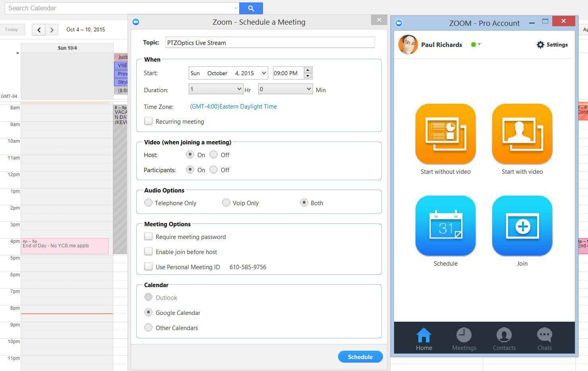Viewport: 588px width, 371px height.
Task: Enable the Recurring meeting checkbox
Action: tap(148, 121)
